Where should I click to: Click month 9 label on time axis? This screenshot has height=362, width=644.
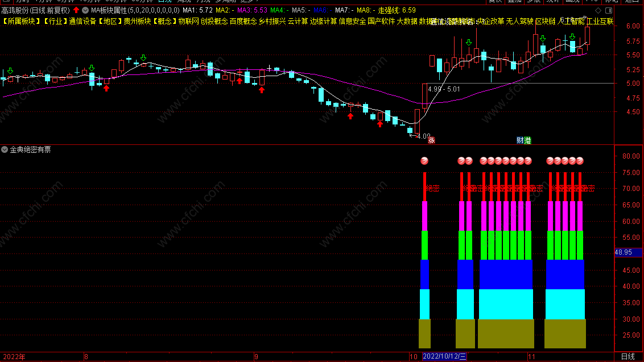pos(256,357)
